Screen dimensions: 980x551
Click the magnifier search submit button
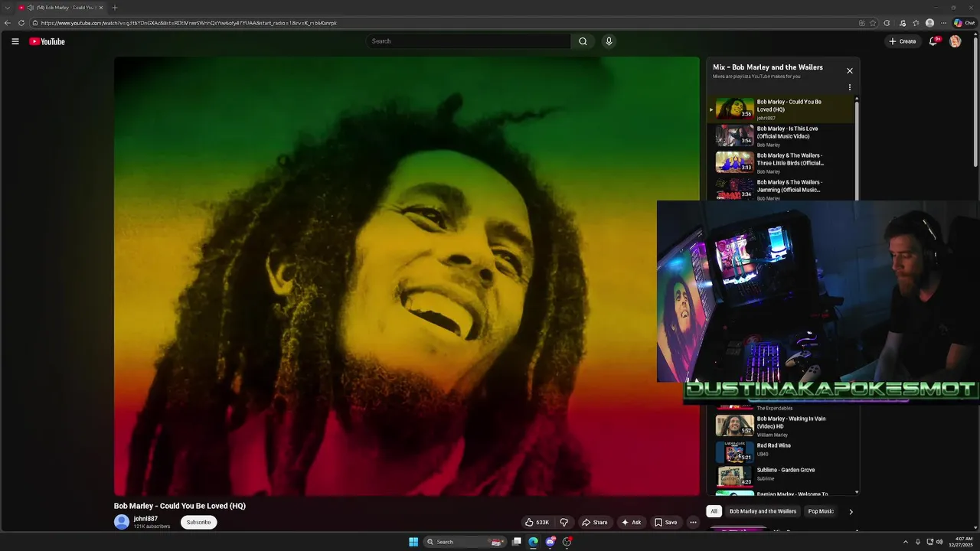coord(583,41)
